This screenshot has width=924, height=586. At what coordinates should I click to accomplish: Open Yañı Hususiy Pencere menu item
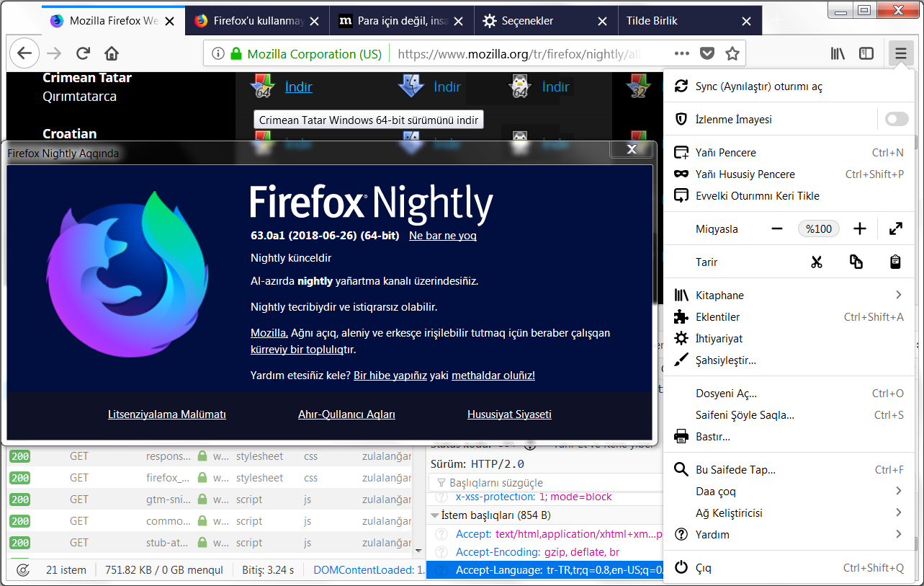790,174
